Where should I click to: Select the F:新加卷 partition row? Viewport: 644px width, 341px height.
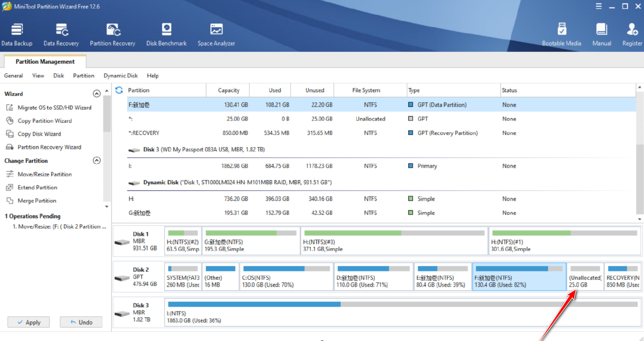[x=381, y=105]
